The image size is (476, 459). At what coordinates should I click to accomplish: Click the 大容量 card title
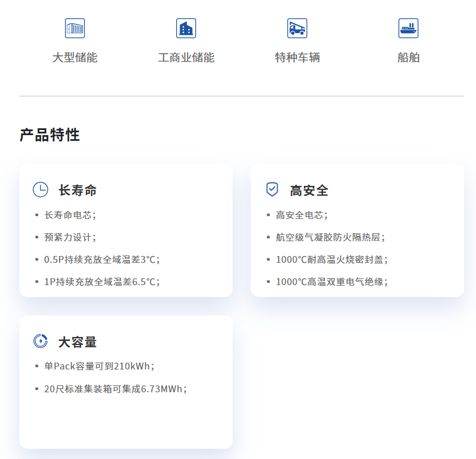78,342
